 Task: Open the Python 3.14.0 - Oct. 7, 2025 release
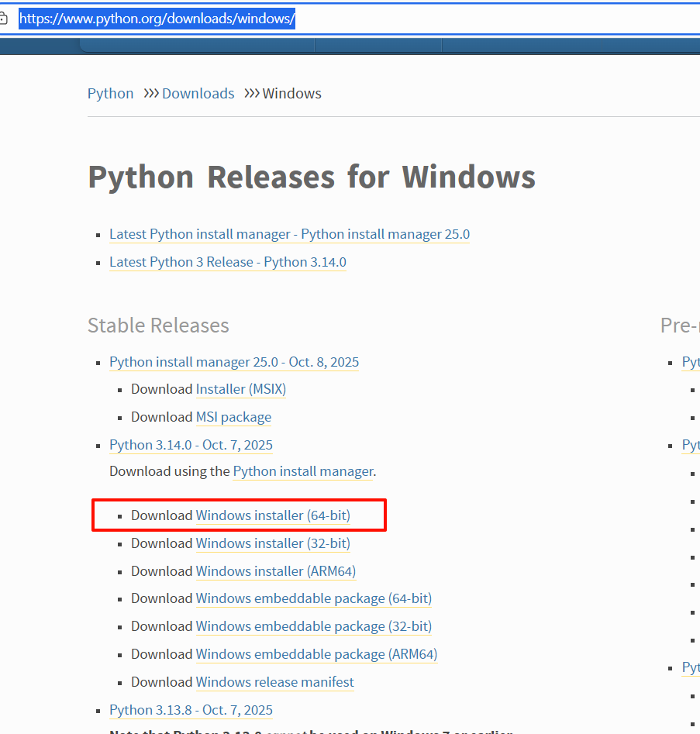tap(191, 445)
